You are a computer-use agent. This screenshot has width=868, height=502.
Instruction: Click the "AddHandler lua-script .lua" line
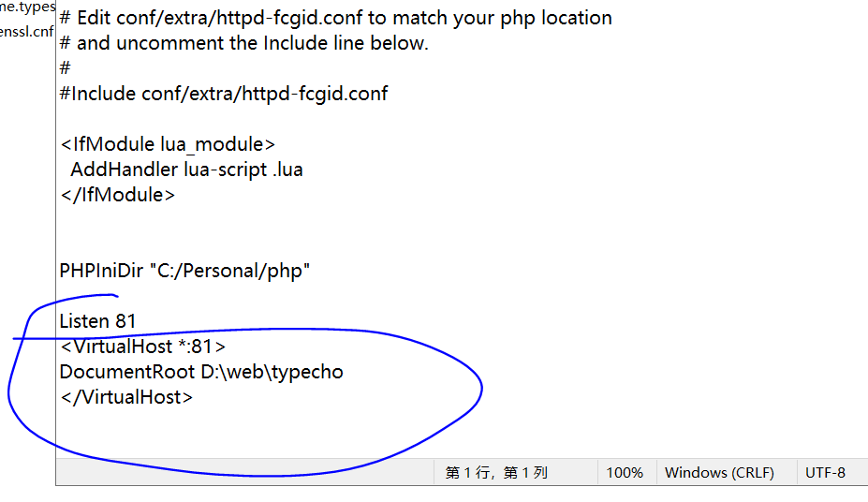[186, 170]
